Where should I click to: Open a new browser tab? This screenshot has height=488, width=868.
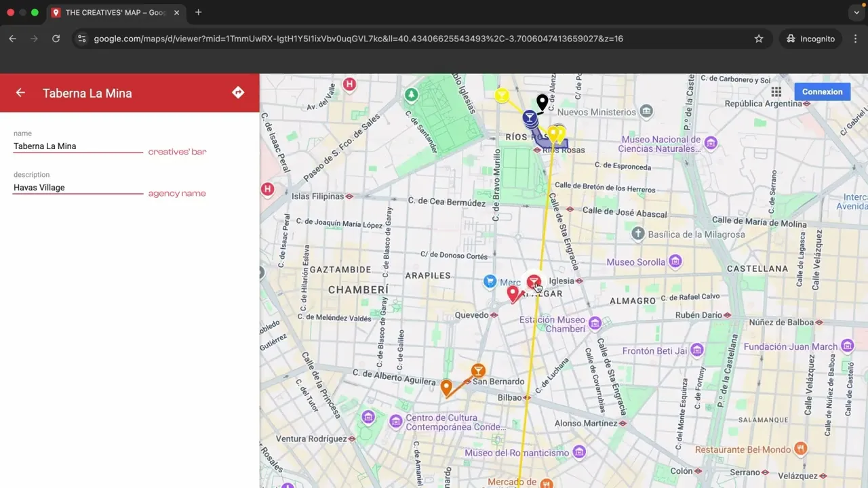(199, 12)
